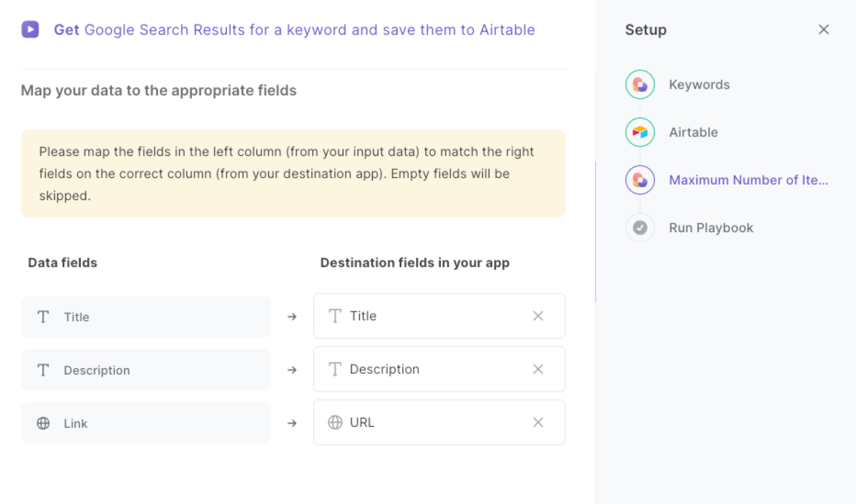
Task: Select the Description data field row
Action: pos(146,370)
